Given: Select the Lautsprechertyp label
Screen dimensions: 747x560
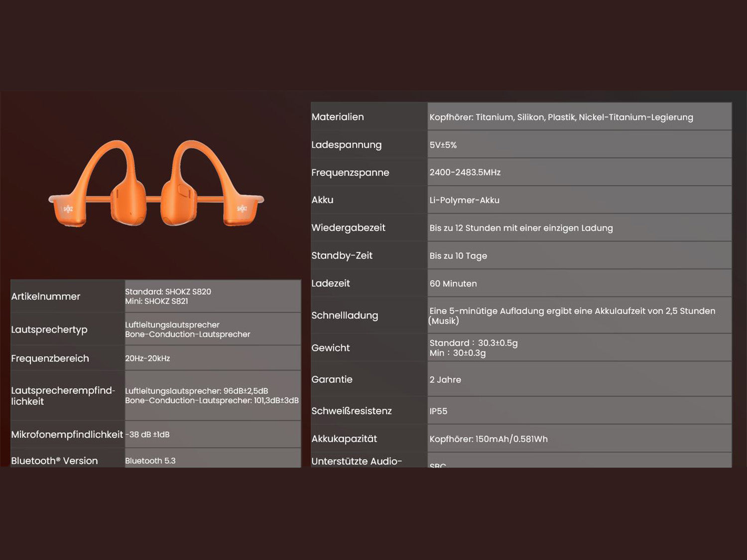Looking at the screenshot, I should (49, 330).
